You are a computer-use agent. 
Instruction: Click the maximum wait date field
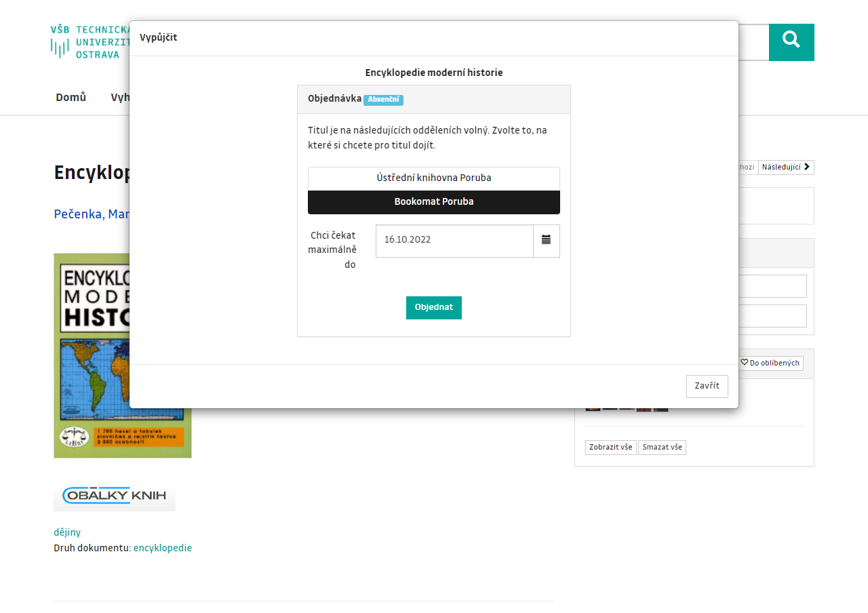[454, 240]
